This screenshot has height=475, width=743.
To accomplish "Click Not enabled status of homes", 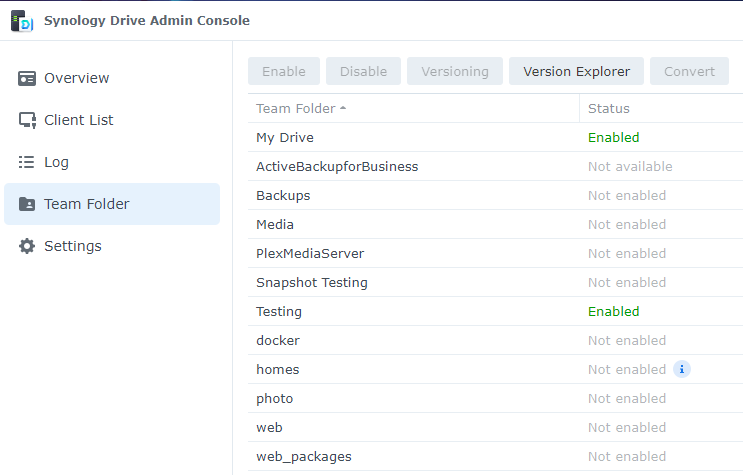I will click(x=627, y=369).
